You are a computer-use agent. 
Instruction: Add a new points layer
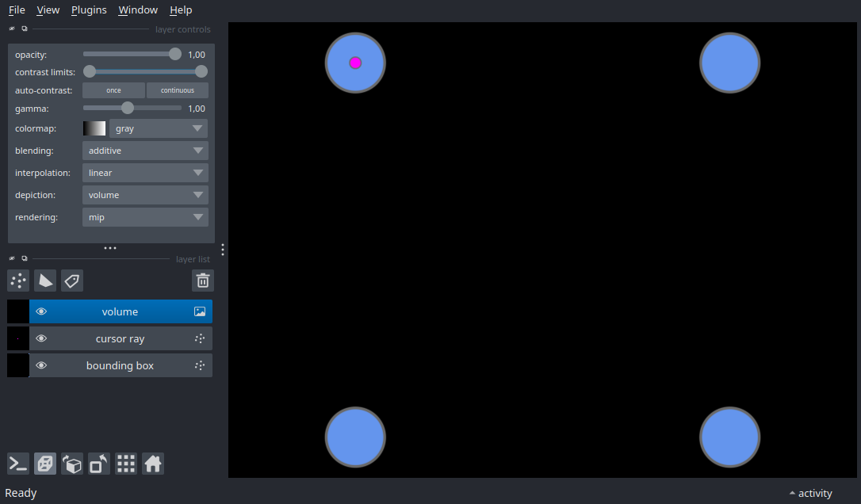[18, 281]
